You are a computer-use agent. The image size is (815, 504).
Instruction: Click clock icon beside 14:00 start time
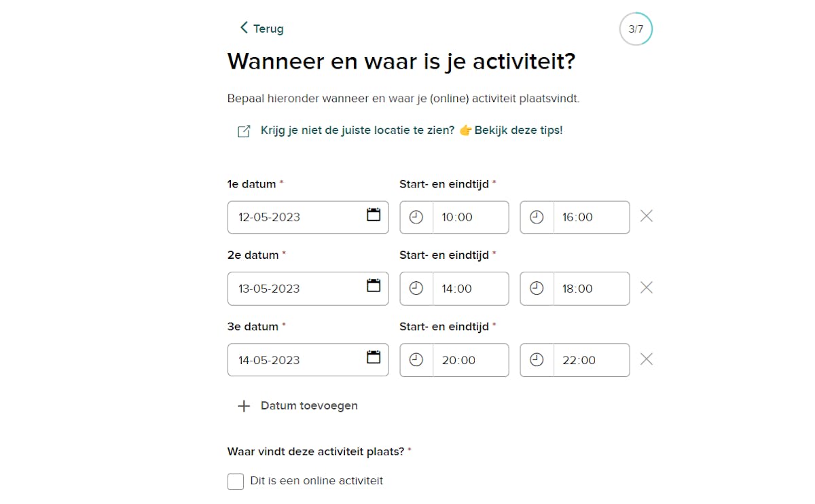[416, 289]
